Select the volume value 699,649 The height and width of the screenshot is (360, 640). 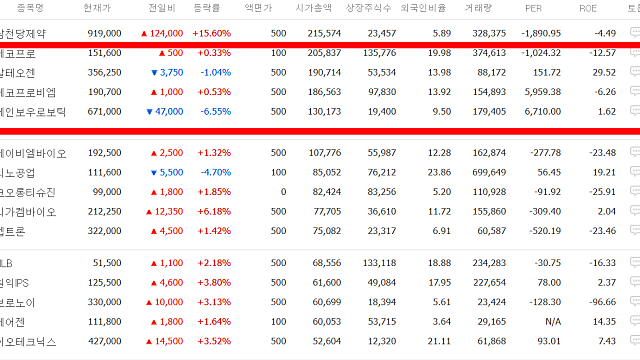point(489,172)
